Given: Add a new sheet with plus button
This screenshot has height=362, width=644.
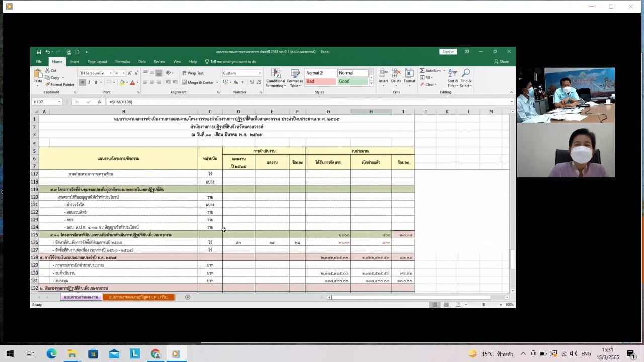Looking at the screenshot, I should click(x=188, y=297).
